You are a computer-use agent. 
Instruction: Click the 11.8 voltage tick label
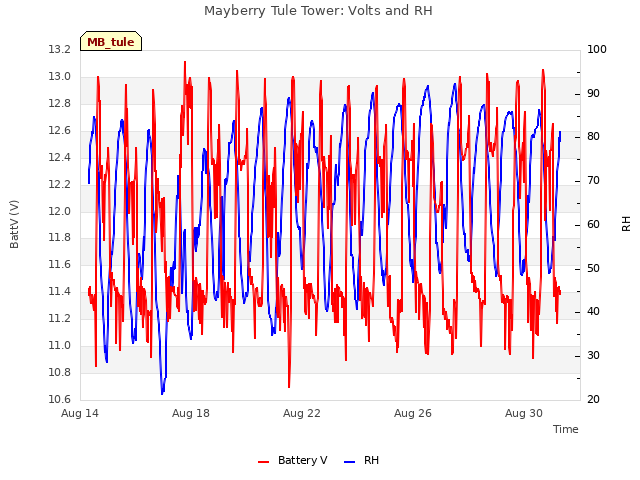click(60, 237)
